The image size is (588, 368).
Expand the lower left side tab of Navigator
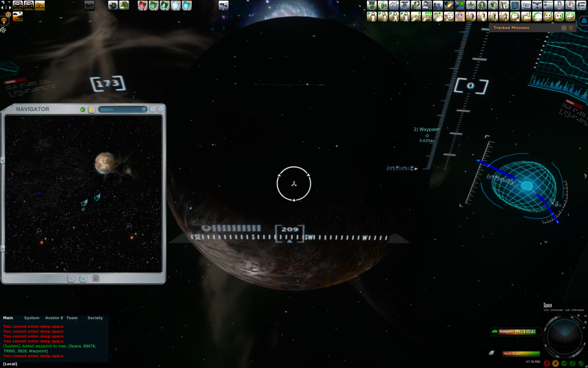point(3,248)
